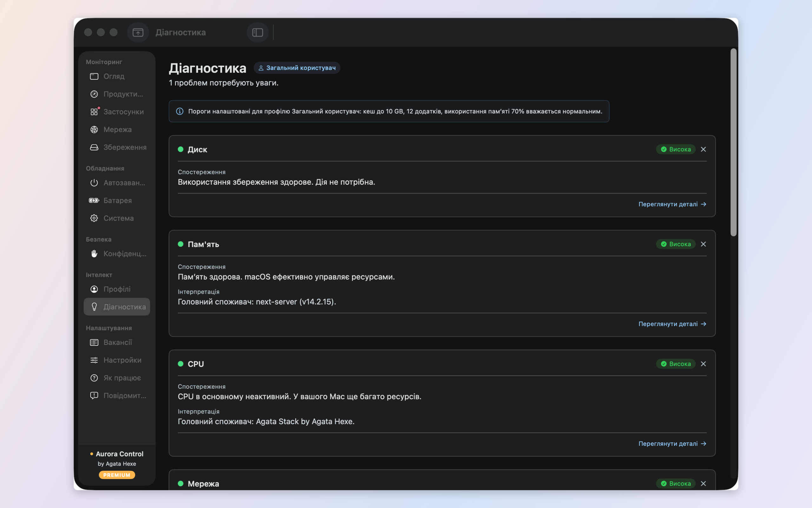812x508 pixels.
Task: Open Настройки sliders icon item
Action: (117, 360)
